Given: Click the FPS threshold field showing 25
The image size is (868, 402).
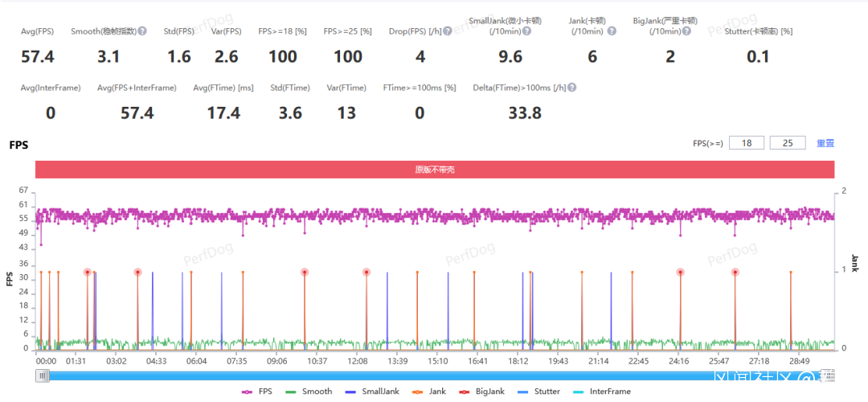Looking at the screenshot, I should pos(788,143).
